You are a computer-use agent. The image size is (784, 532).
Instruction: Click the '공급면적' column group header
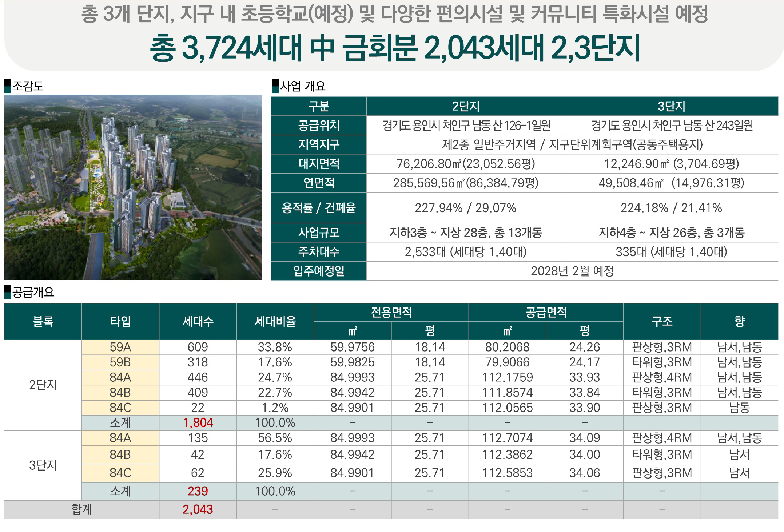(546, 312)
